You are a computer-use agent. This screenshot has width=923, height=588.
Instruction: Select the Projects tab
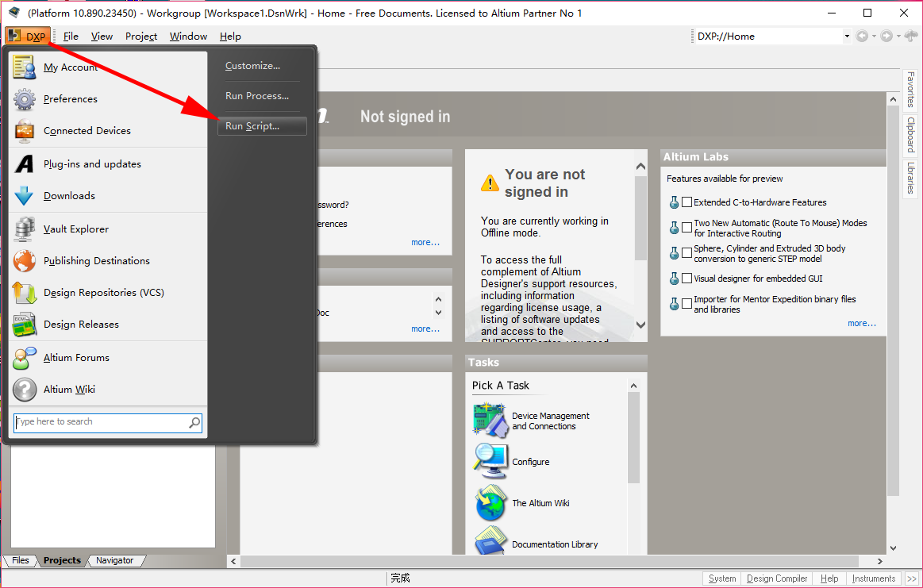tap(62, 560)
